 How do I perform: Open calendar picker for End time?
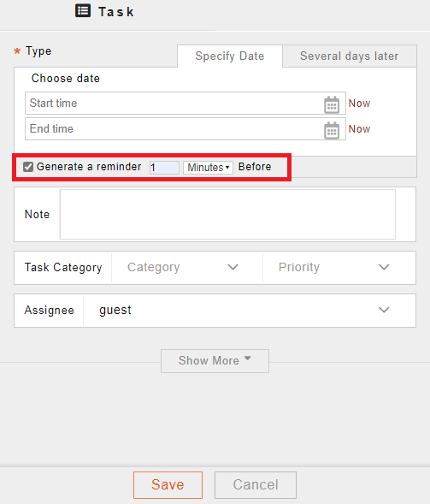click(x=332, y=130)
